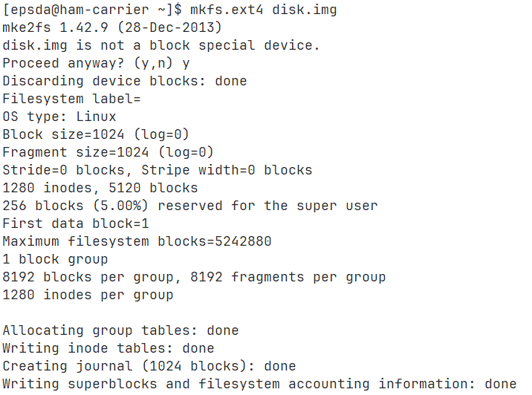Click the 'Maximum filesystem blocks=5242880' line

click(x=137, y=242)
